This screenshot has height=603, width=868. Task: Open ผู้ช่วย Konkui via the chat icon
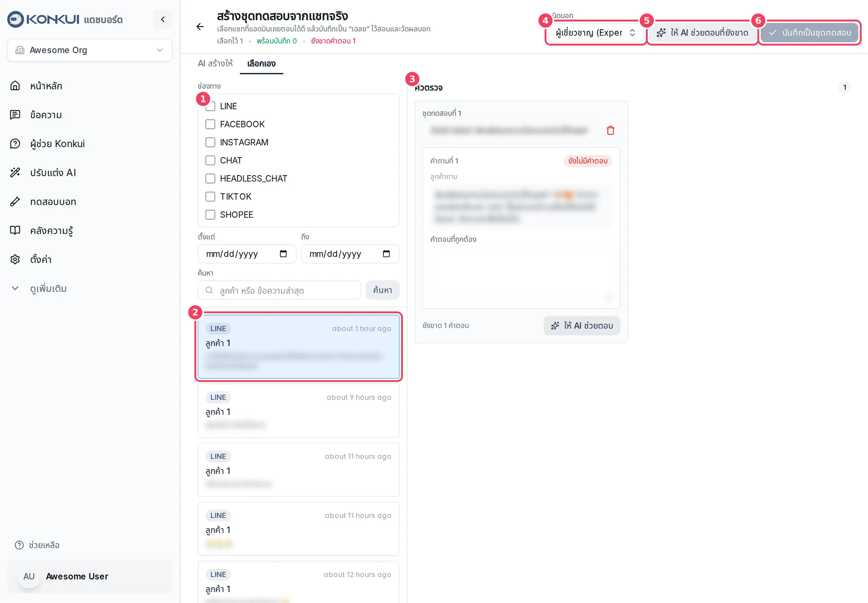click(x=15, y=144)
